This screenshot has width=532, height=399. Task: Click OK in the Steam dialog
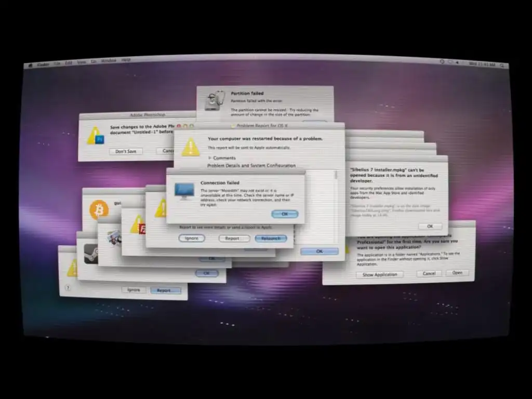pyautogui.click(x=207, y=273)
